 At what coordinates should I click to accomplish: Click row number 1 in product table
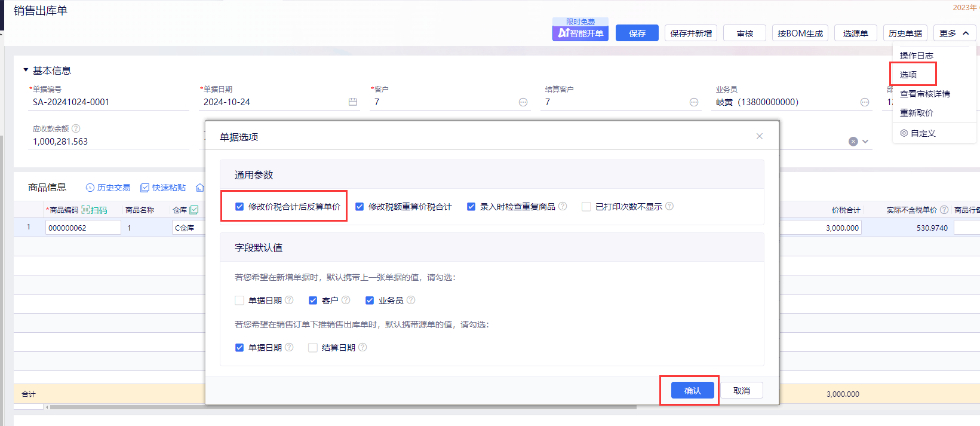point(28,227)
